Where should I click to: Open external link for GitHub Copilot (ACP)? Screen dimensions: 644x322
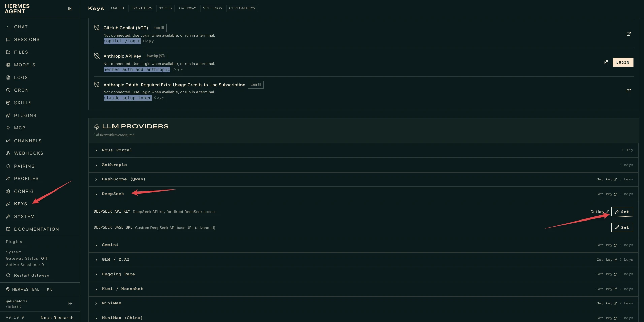click(x=629, y=34)
